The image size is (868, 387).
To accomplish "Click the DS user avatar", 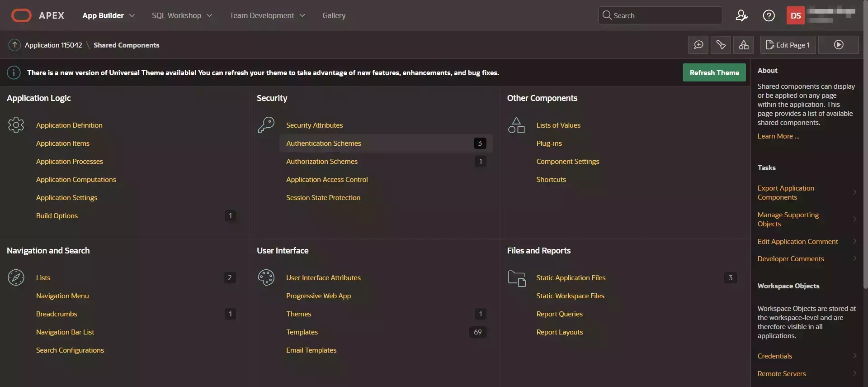I will click(x=796, y=15).
